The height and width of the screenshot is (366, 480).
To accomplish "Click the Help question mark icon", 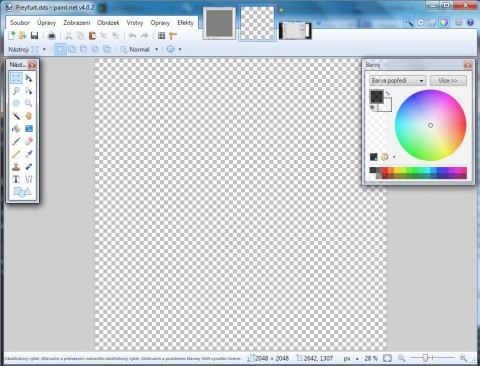I will tap(470, 22).
